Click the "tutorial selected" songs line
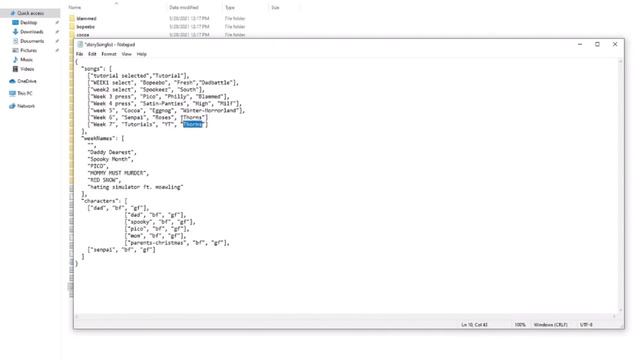640x360 pixels. click(138, 76)
